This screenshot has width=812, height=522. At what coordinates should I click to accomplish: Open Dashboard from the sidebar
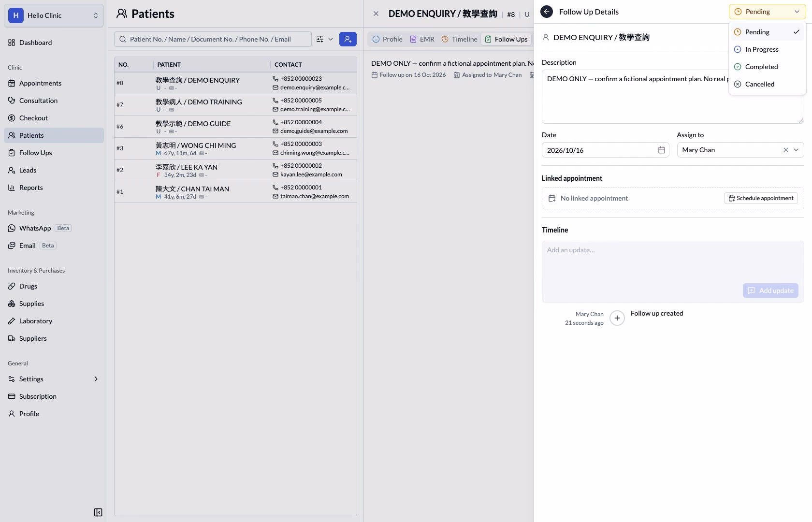click(54, 43)
